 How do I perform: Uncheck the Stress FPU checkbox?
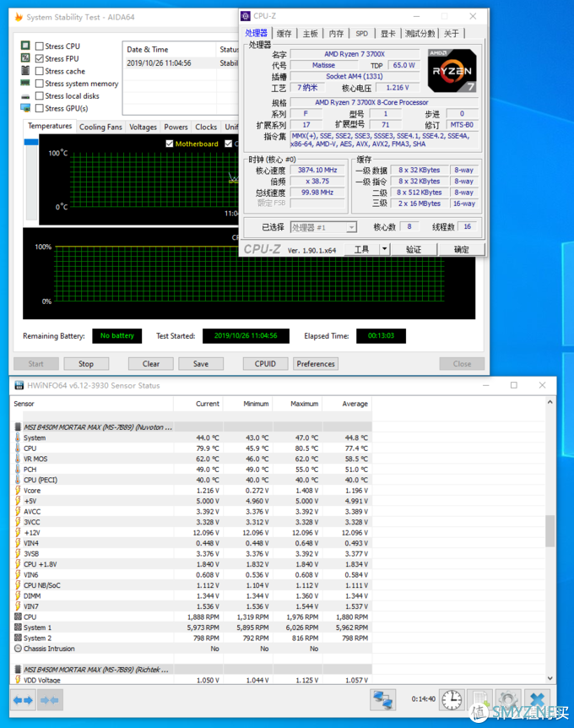point(40,58)
